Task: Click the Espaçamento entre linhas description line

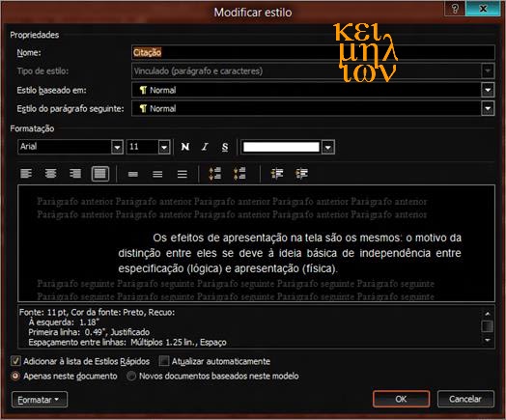Action: point(127,342)
